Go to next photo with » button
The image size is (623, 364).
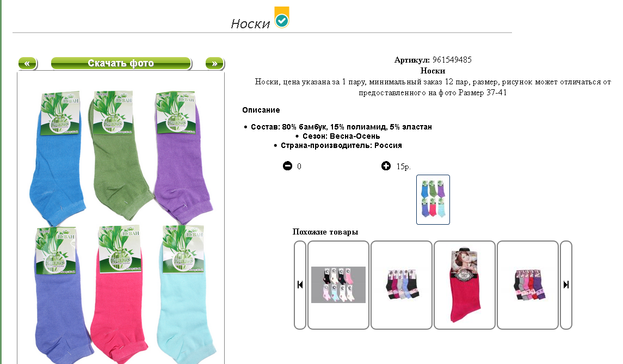[214, 63]
